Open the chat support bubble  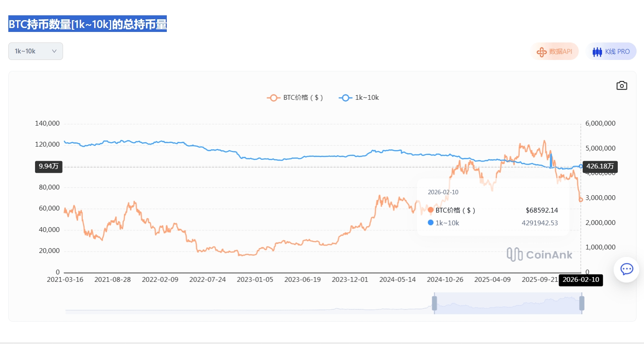coord(626,269)
